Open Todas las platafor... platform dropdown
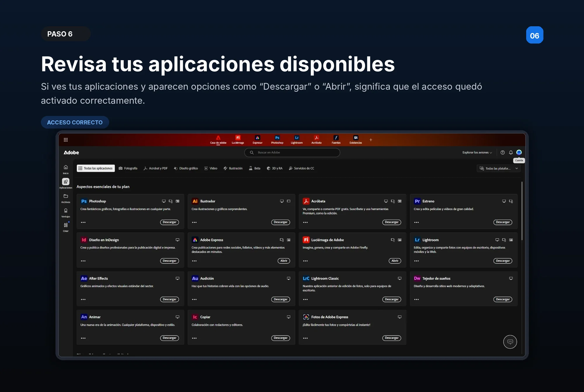This screenshot has height=392, width=584. pos(499,169)
